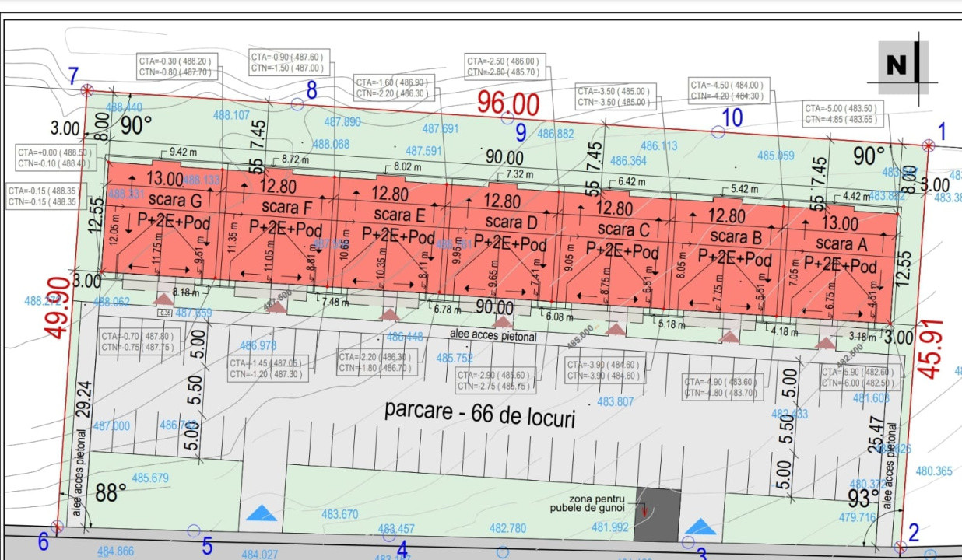Click the pink entrance triangle below scara G
962x560 pixels.
(163, 298)
